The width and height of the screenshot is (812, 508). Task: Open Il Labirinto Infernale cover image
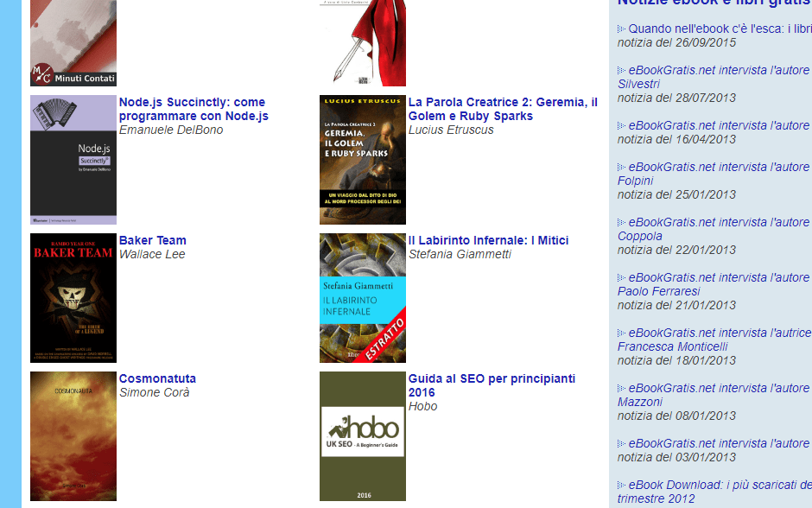coord(363,298)
